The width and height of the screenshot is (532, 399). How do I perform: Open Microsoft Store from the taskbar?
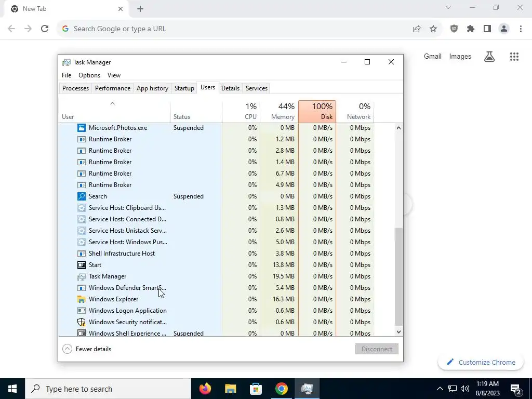click(x=256, y=389)
